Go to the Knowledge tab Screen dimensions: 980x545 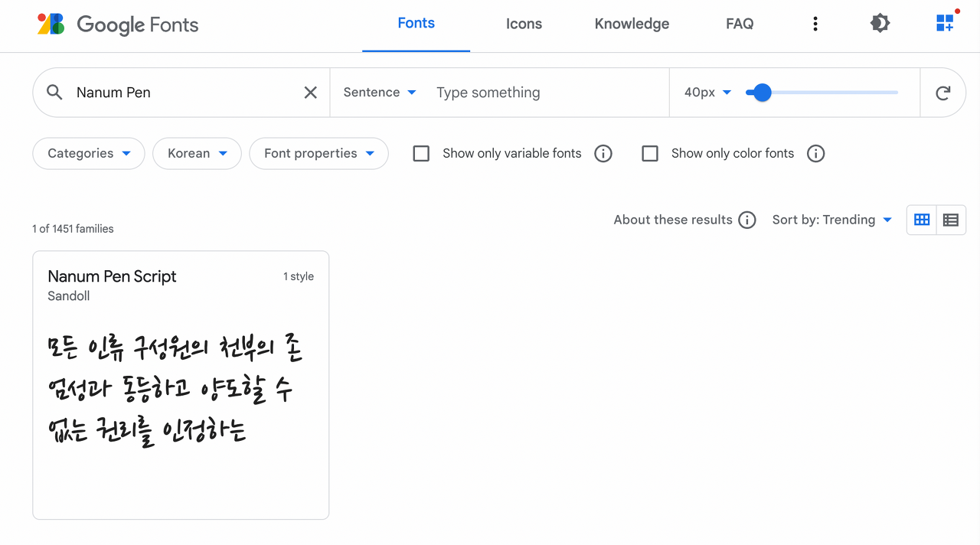pyautogui.click(x=632, y=24)
